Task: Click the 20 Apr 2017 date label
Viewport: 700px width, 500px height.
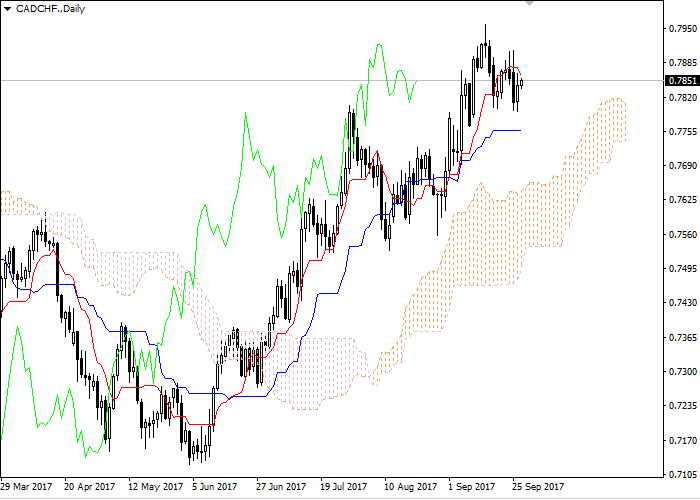Action: click(x=90, y=486)
